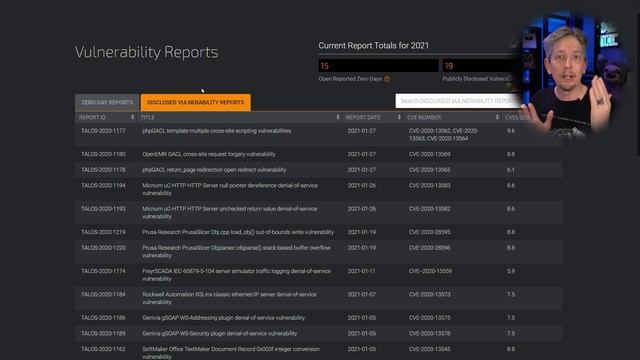This screenshot has height=360, width=640.
Task: Open report TALOS-2020-1193
Action: tap(103, 209)
